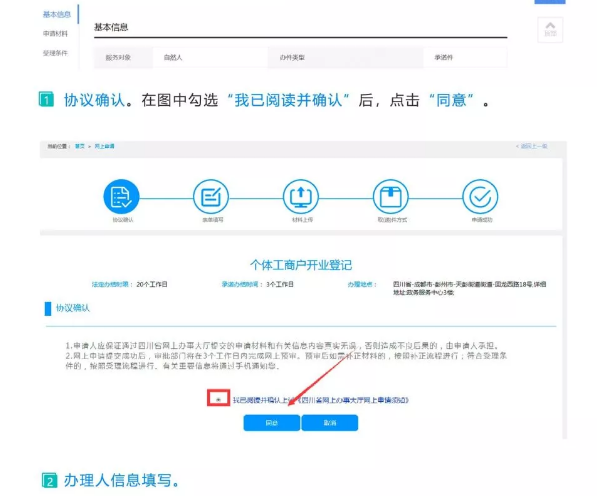Image resolution: width=597 pixels, height=496 pixels.
Task: Open the 申请材料 sidebar tab
Action: tap(55, 33)
